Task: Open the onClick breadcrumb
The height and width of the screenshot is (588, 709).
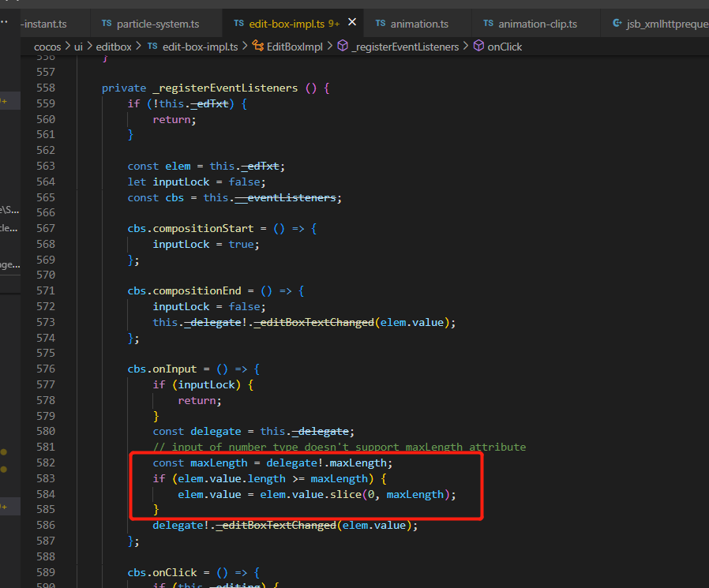Action: click(x=505, y=47)
